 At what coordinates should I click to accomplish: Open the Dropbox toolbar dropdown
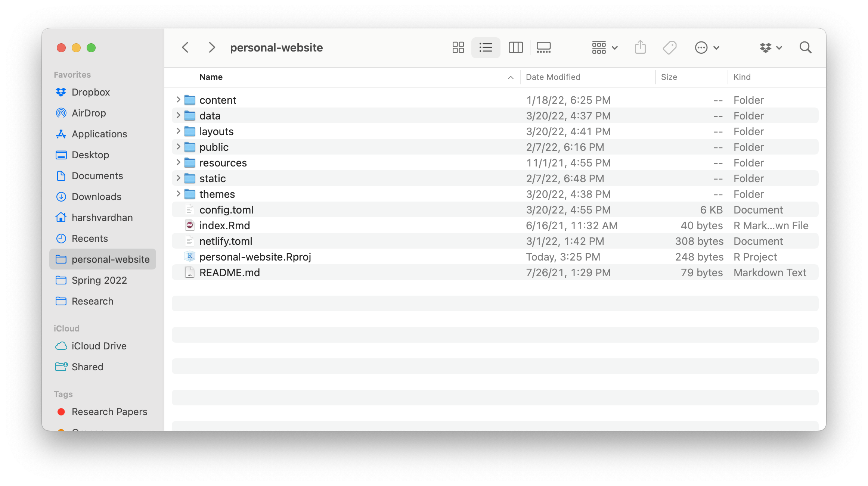click(x=771, y=47)
